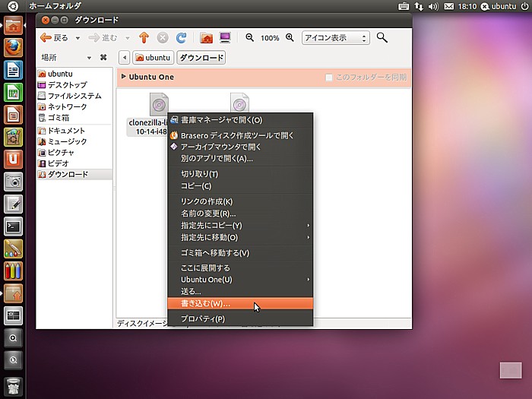The image size is (532, 399).
Task: Choose アーカイブマウンタで開く menu entry
Action: click(240, 147)
